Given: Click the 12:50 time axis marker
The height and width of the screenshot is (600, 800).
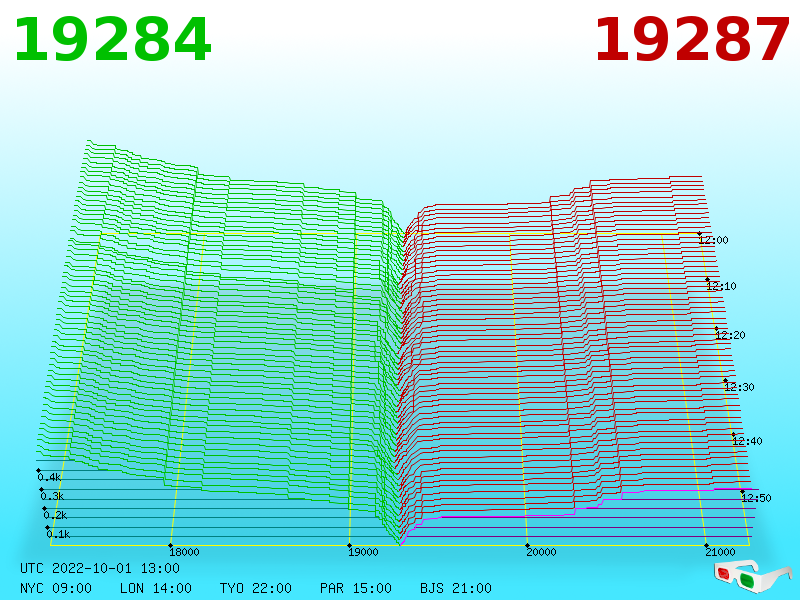Looking at the screenshot, I should (x=756, y=498).
